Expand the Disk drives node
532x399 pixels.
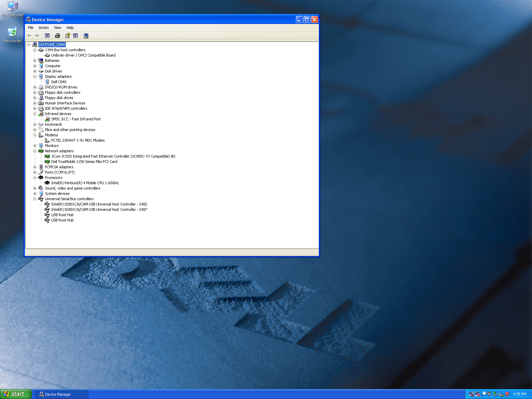[35, 71]
